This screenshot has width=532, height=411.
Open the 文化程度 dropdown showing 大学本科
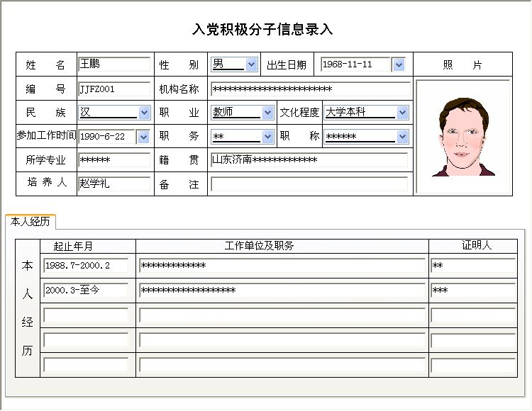click(402, 113)
